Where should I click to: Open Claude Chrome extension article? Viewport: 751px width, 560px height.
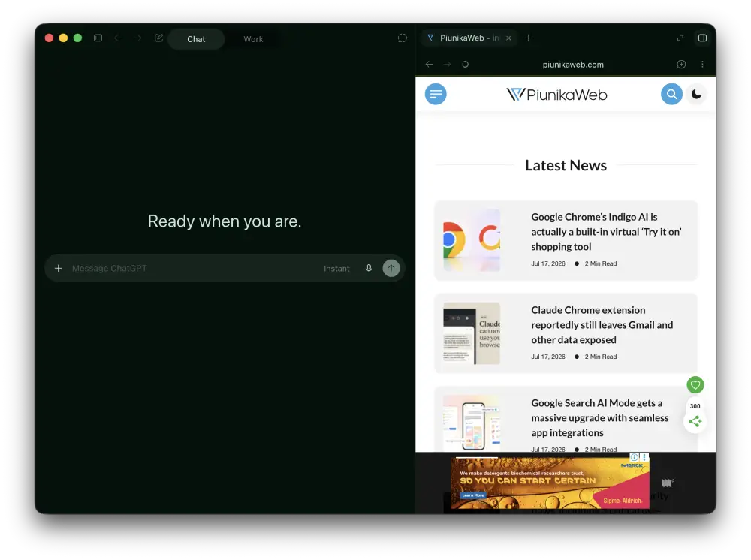[x=602, y=324]
